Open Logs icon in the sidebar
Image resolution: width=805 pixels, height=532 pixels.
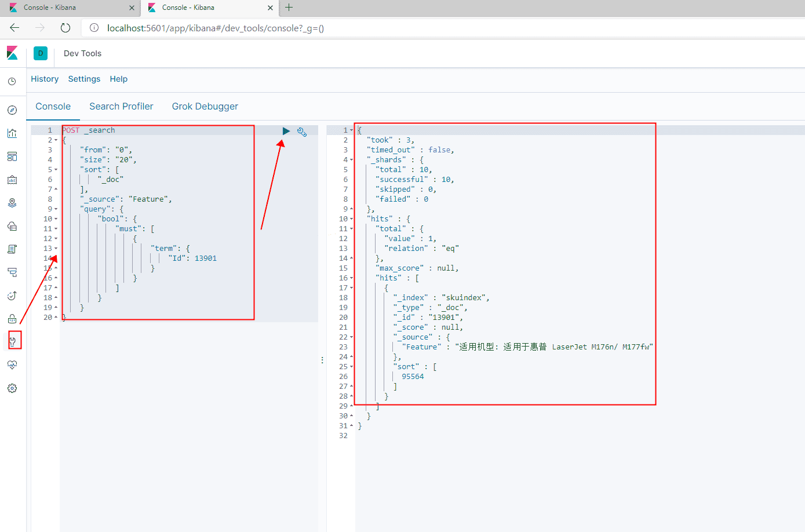point(12,249)
